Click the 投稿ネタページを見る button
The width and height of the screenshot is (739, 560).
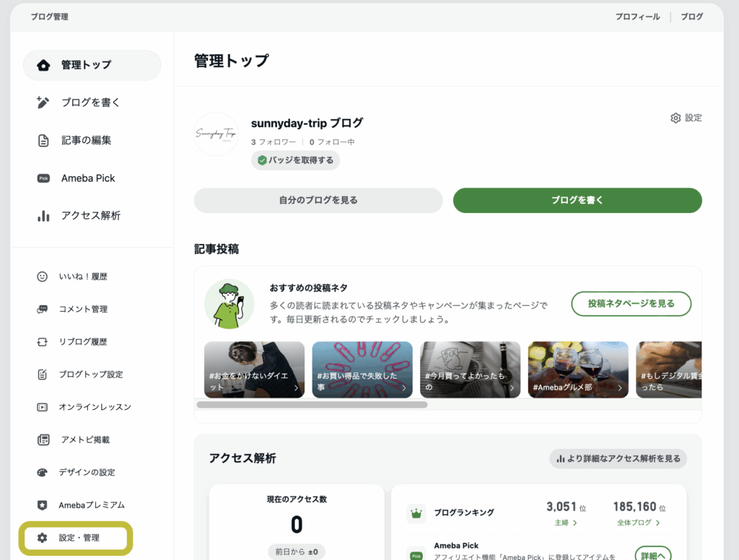click(x=631, y=304)
